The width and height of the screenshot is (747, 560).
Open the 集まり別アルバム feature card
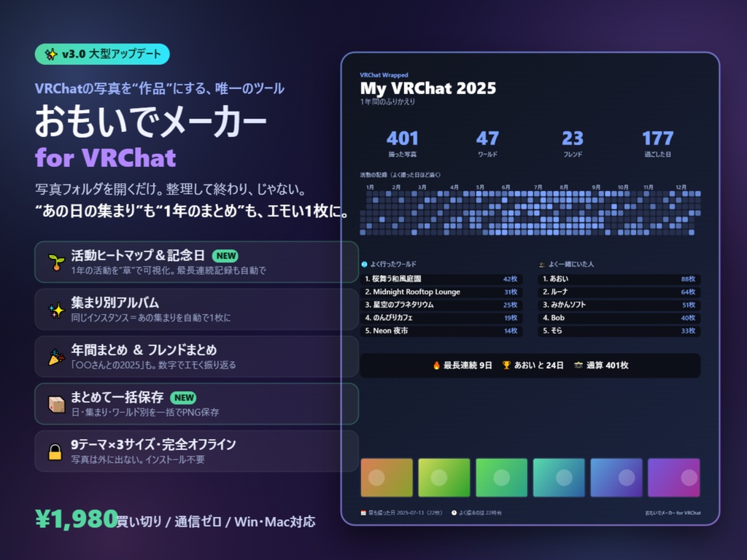tap(196, 309)
